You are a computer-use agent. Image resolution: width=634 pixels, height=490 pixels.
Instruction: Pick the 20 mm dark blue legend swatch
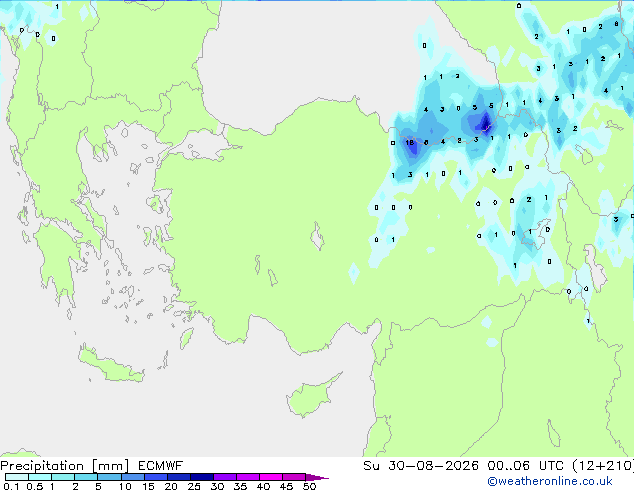point(178,477)
